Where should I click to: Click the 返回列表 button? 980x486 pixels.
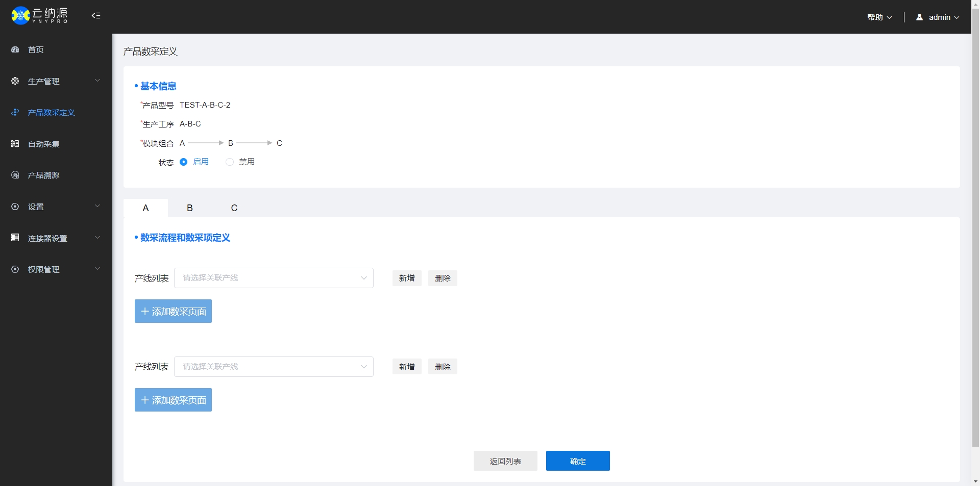(505, 461)
